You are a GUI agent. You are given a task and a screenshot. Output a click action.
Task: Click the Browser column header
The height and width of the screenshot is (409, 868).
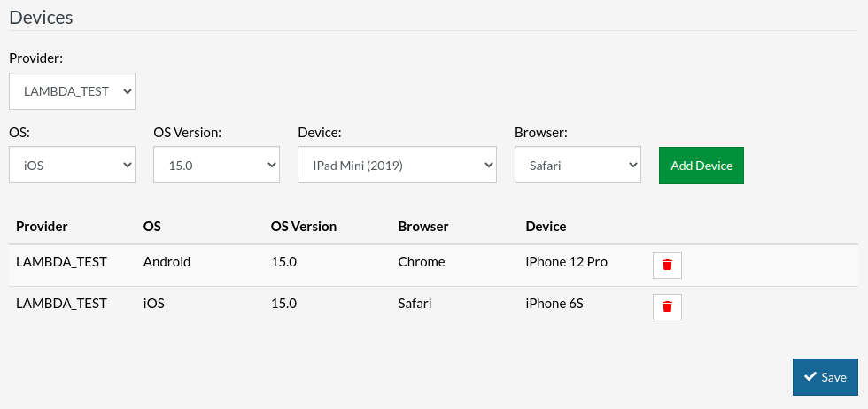[x=423, y=226]
